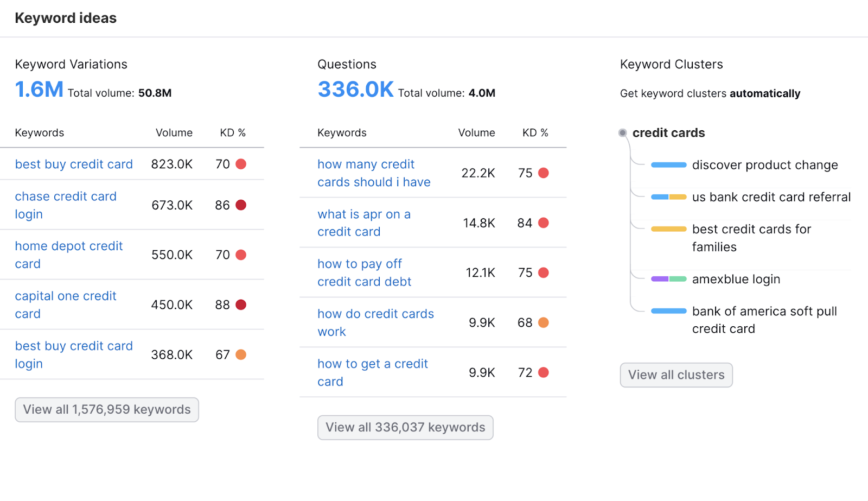This screenshot has width=868, height=501.
Task: Open question 'how many credit cards should i have'
Action: point(374,173)
